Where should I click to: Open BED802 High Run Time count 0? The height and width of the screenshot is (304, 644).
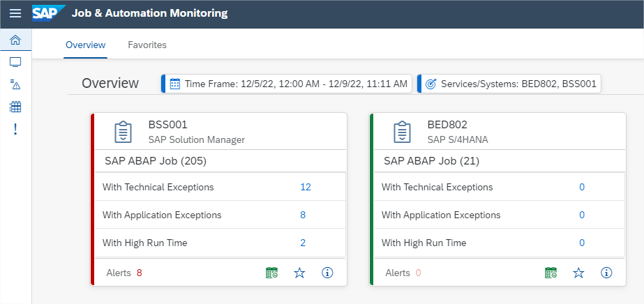pyautogui.click(x=582, y=243)
